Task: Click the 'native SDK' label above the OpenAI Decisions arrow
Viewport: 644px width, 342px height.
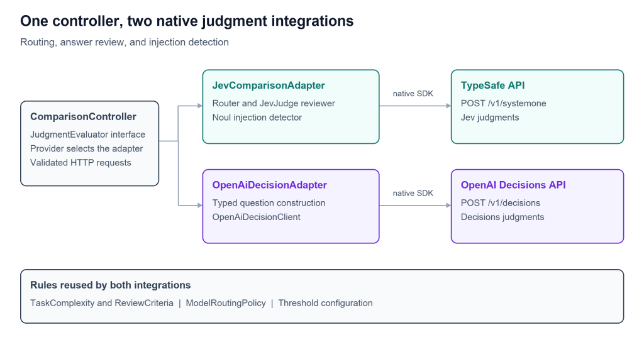Action: click(413, 194)
